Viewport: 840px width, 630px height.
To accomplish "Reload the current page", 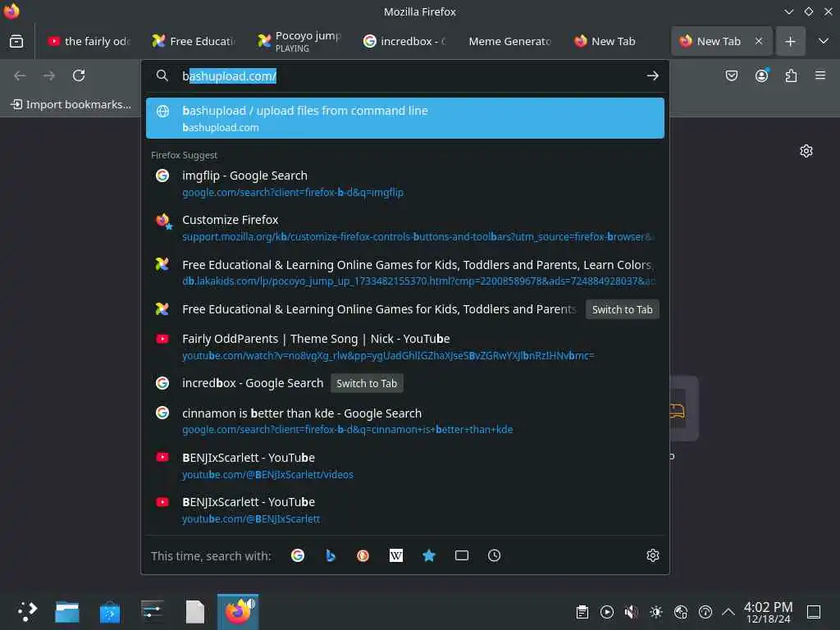I will (x=79, y=75).
